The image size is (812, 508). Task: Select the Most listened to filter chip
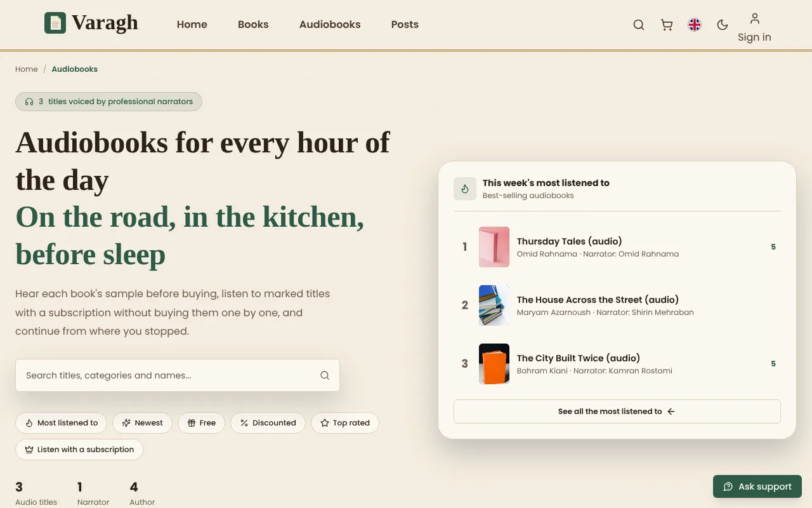62,423
